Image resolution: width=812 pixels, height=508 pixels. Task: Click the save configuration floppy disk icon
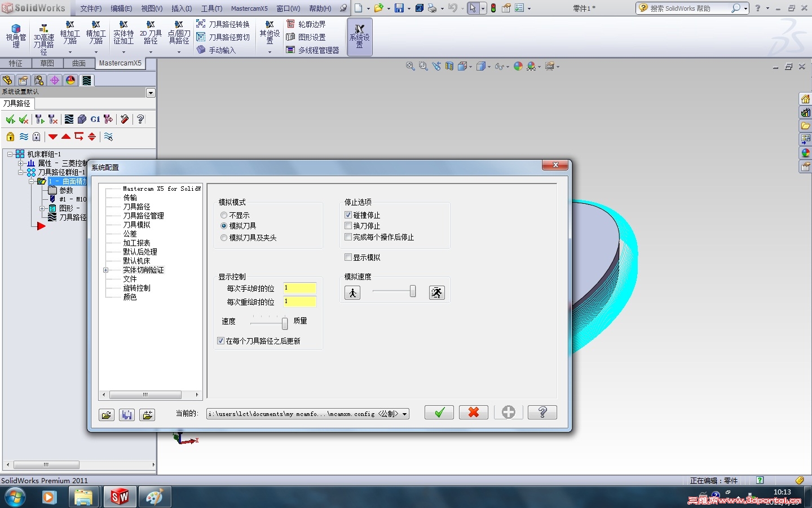coord(127,415)
